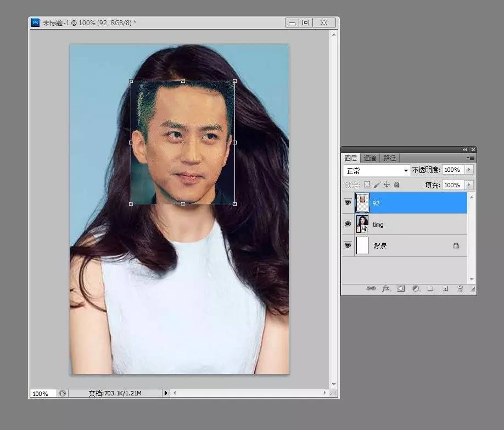Create new fill or adjustment layer
The height and width of the screenshot is (430, 504).
tap(416, 288)
